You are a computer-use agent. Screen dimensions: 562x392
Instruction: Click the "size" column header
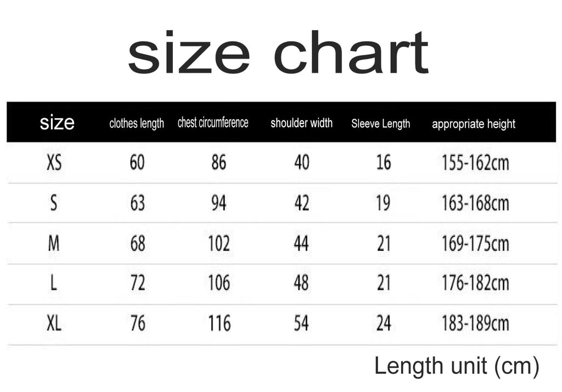coord(57,122)
